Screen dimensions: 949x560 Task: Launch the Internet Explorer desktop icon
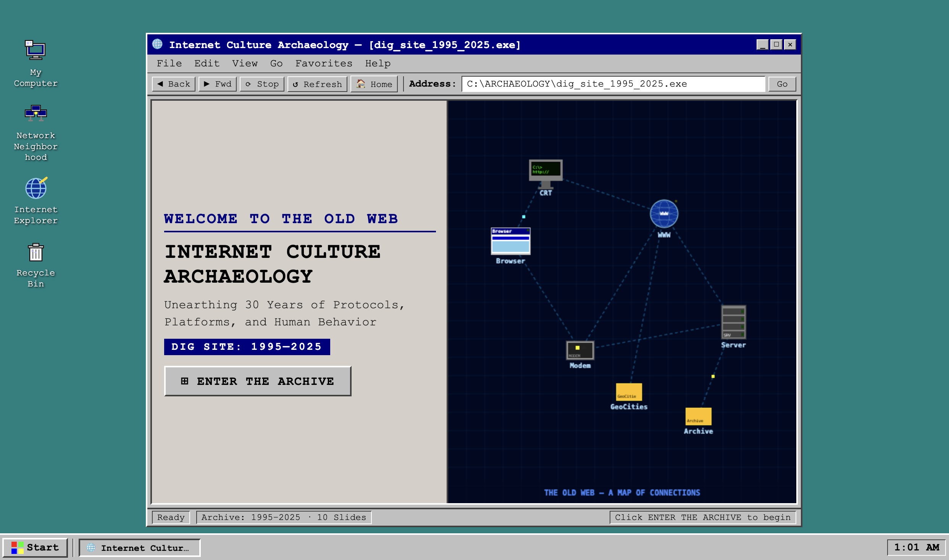coord(36,201)
